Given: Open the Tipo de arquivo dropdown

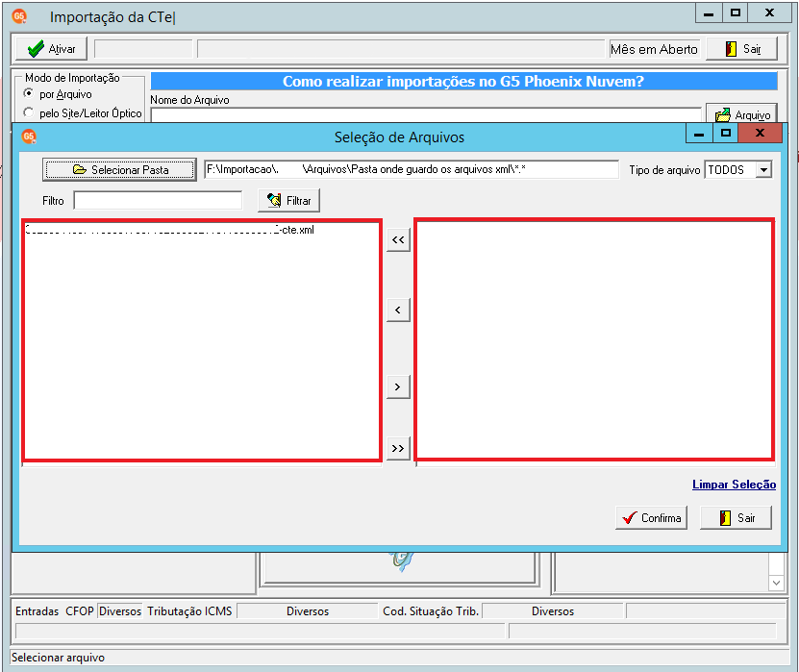Looking at the screenshot, I should [x=763, y=169].
